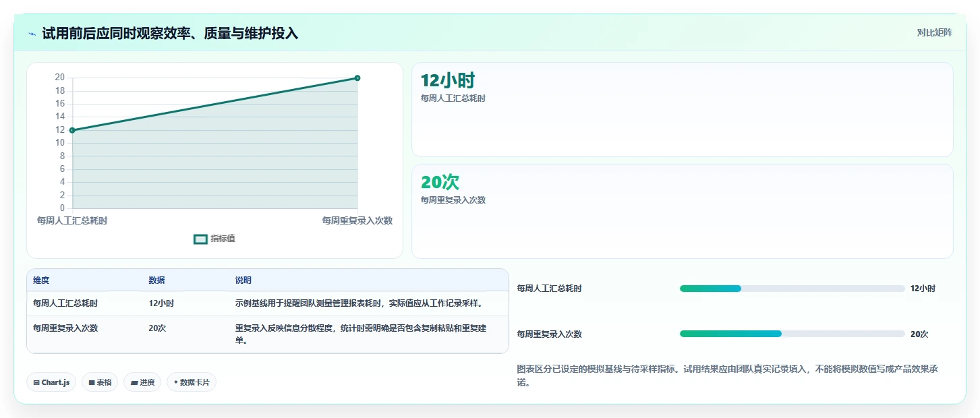This screenshot has height=418, width=980.
Task: Click the heading 试用前后应同时观察效率
Action: tap(170, 34)
